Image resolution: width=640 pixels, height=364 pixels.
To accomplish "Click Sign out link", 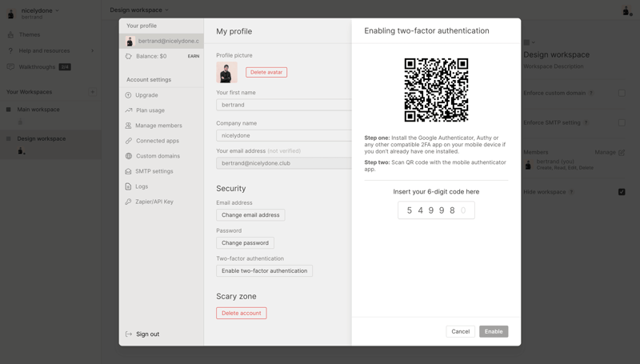I will point(147,334).
